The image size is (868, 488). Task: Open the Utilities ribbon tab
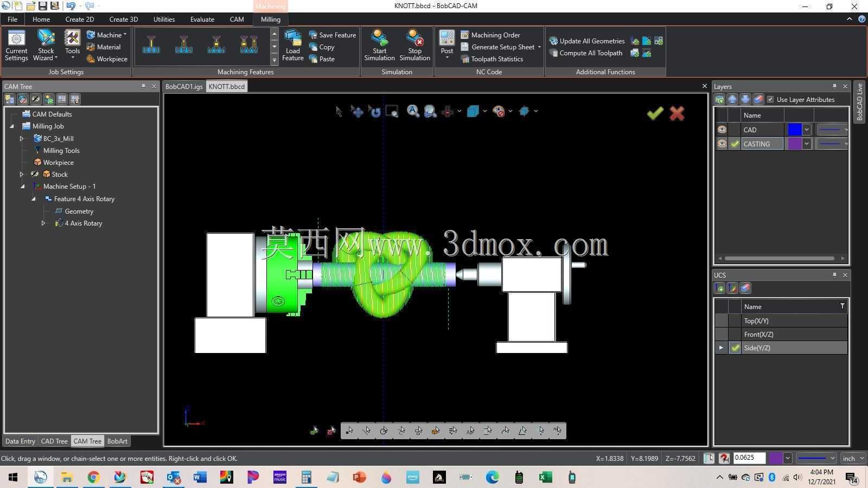point(164,19)
